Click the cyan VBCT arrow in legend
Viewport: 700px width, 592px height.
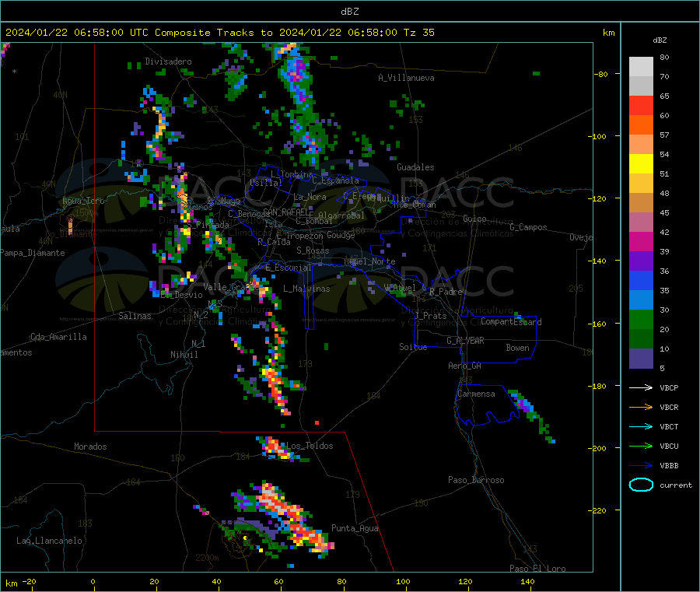click(x=641, y=426)
